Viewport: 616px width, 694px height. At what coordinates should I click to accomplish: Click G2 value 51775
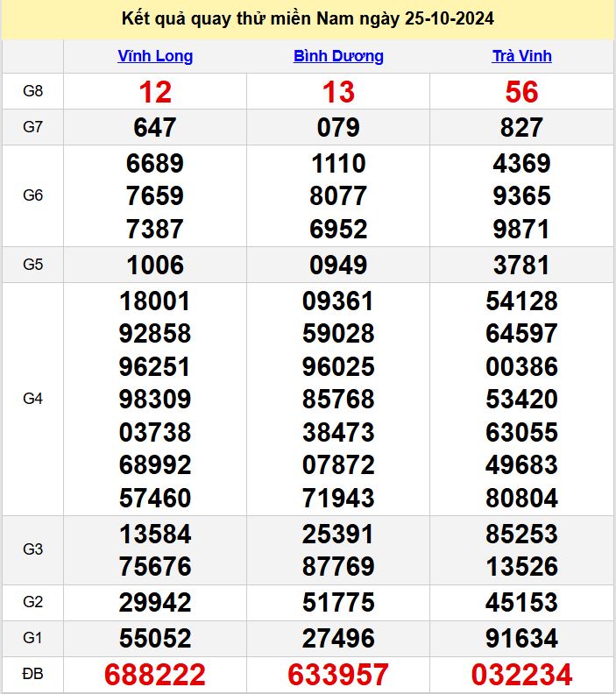[338, 602]
